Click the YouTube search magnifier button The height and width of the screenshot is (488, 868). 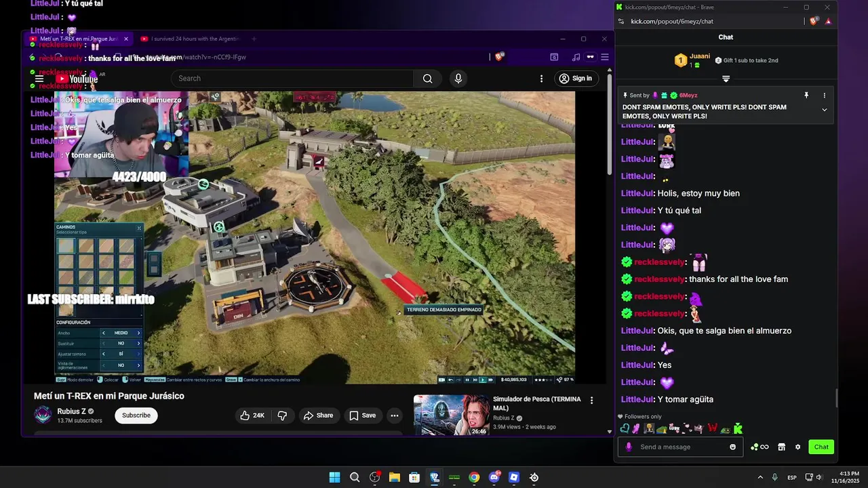click(427, 79)
